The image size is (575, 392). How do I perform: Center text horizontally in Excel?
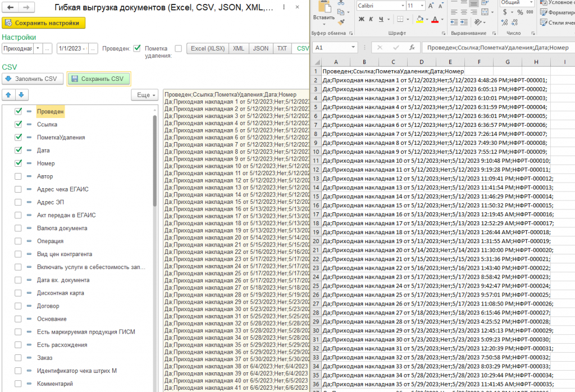[464, 12]
